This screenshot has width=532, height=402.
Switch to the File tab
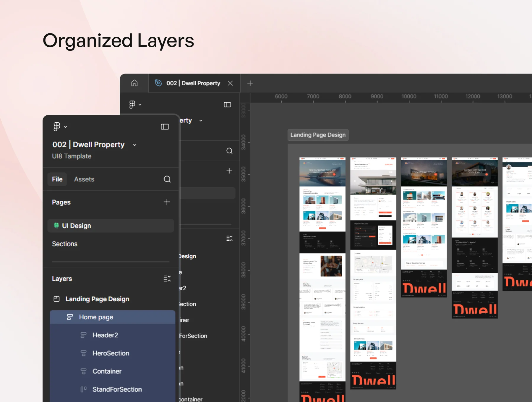57,179
